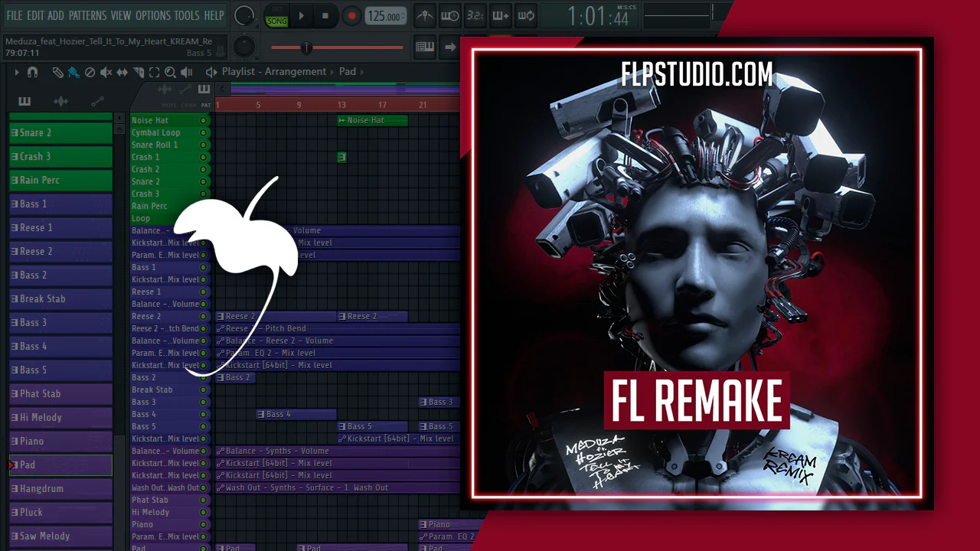Open the FILE menu

[15, 15]
